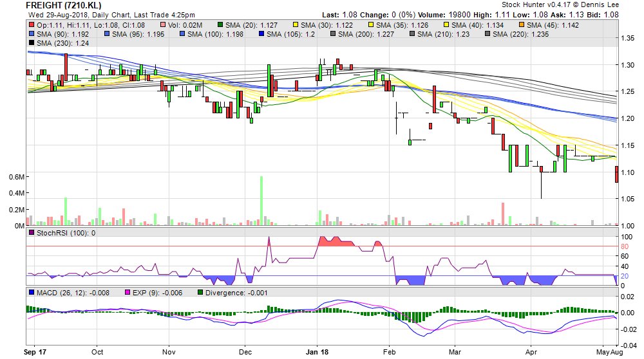Click the magenta EXP (9) swatch
644x359 pixels.
coord(128,293)
